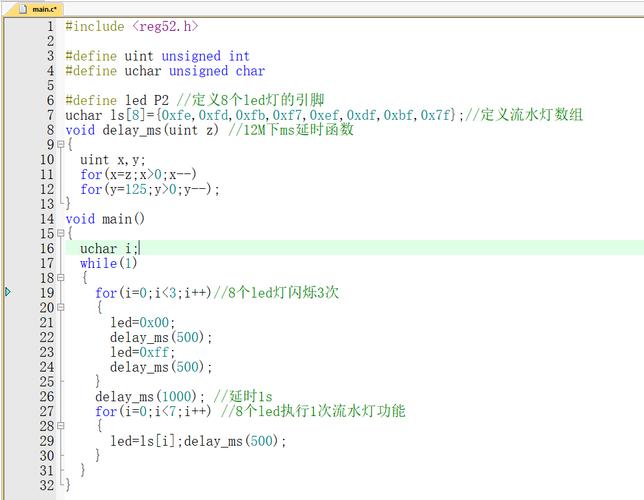Viewport: 644px width, 500px height.
Task: Click the closing brace on line 32
Action: [68, 485]
